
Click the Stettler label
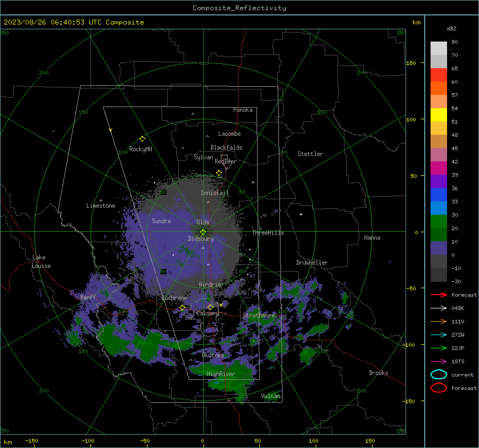pos(310,154)
